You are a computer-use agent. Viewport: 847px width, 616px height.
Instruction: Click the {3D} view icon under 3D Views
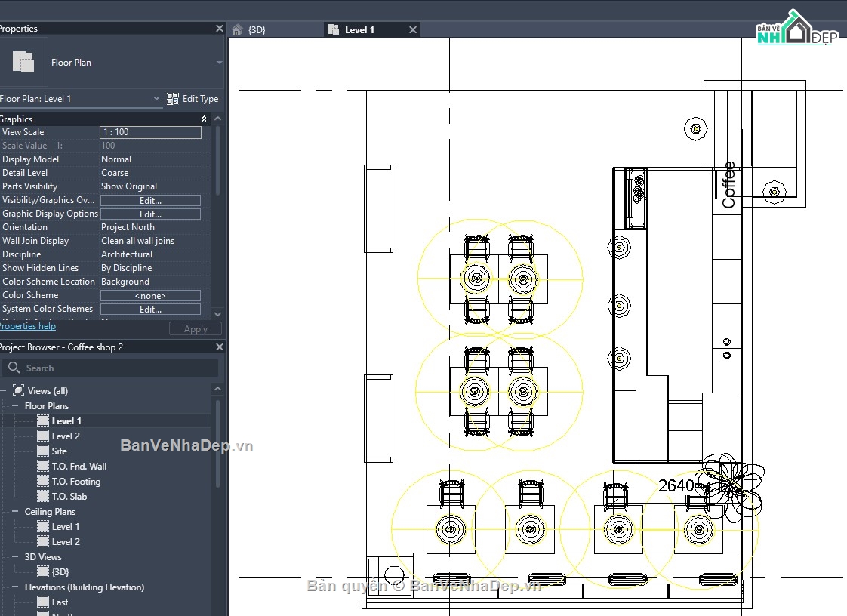coord(43,571)
